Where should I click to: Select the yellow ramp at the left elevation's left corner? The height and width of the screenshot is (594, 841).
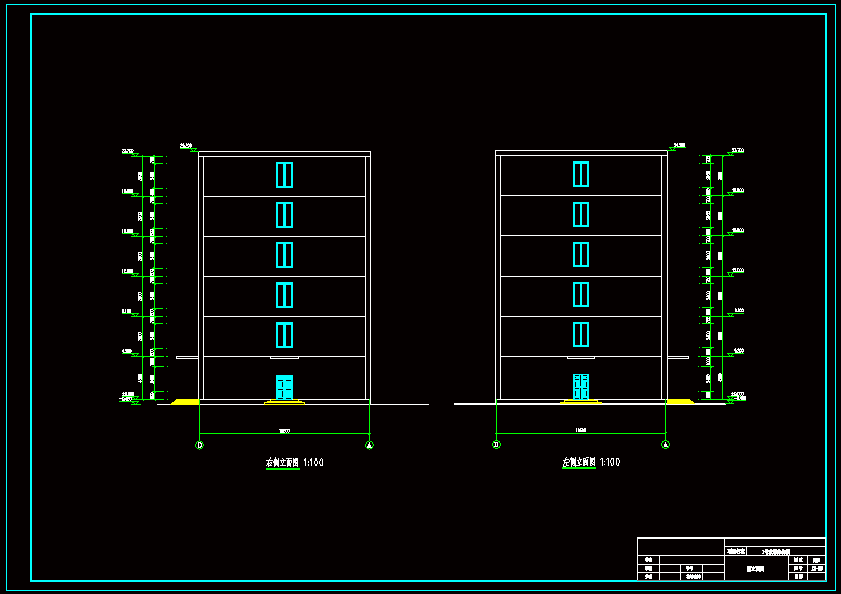coord(186,401)
